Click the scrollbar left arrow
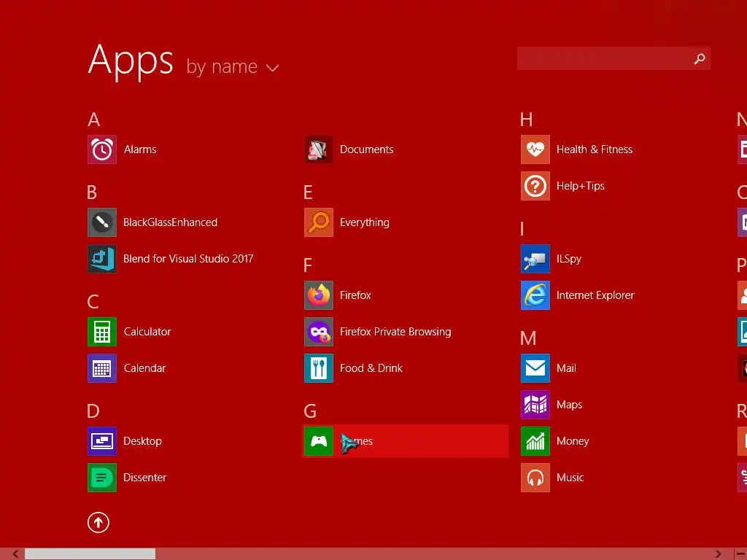 tap(15, 554)
